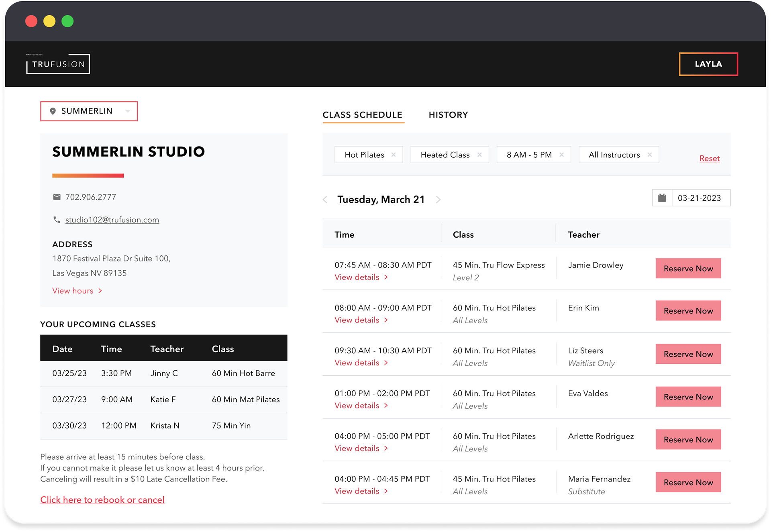Viewport: 771px width, 532px height.
Task: Select the 03/27/23 upcoming class row
Action: coord(164,400)
